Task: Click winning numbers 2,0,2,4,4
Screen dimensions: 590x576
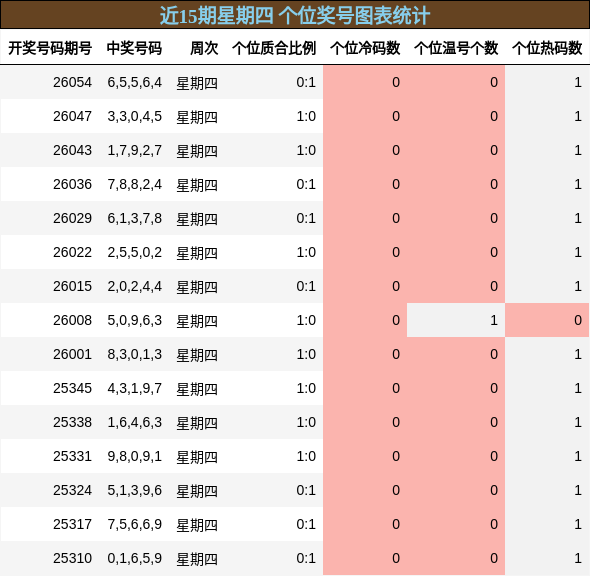Action: pyautogui.click(x=135, y=286)
